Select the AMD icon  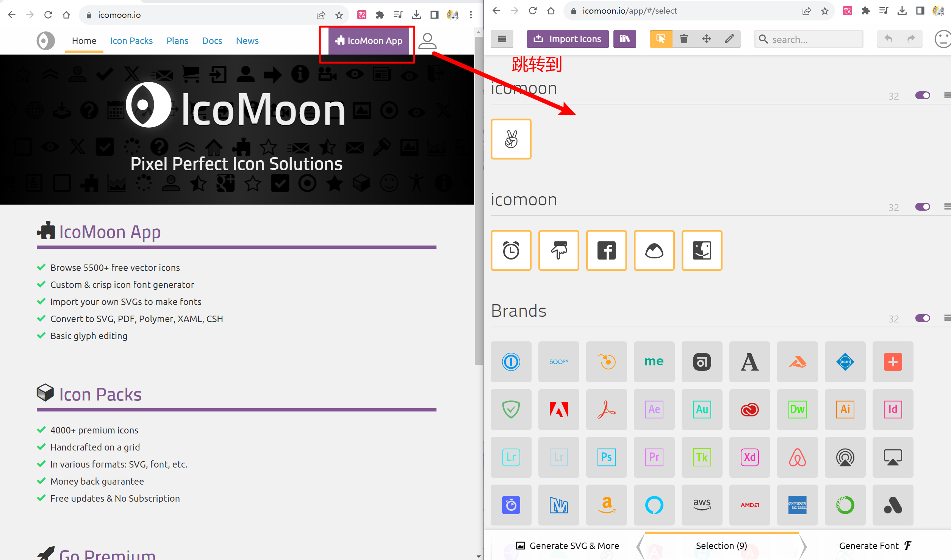click(749, 505)
